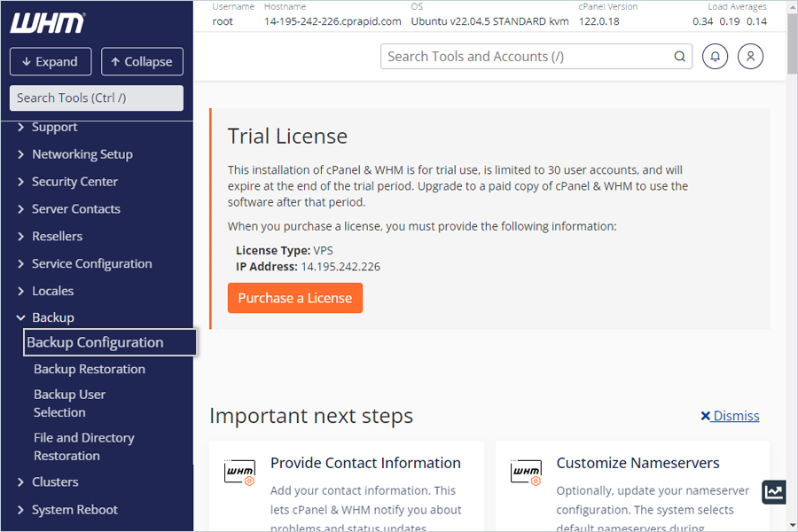Select the Networking Setup menu label
The height and width of the screenshot is (532, 798).
82,154
